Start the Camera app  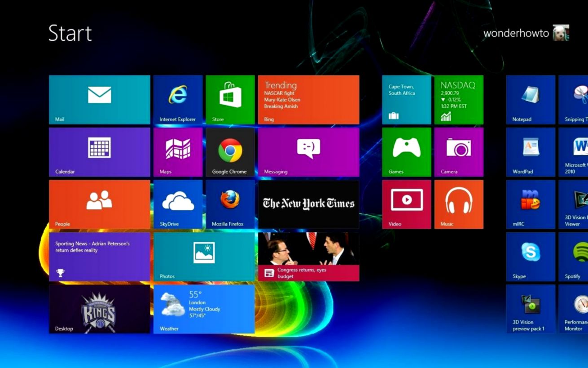point(459,151)
